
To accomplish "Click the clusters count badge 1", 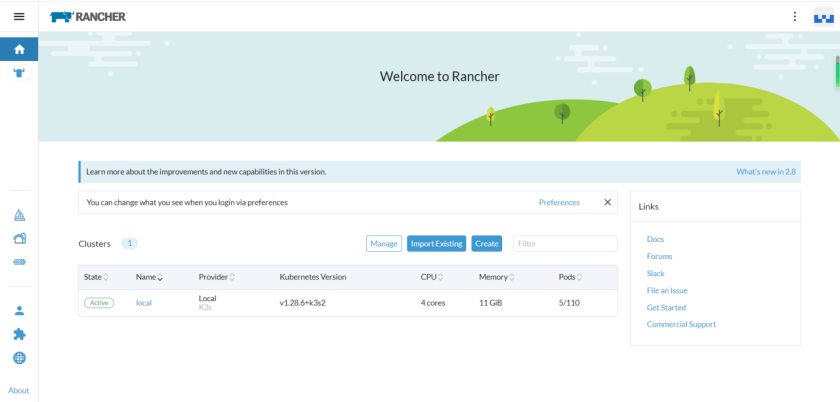I will point(130,243).
